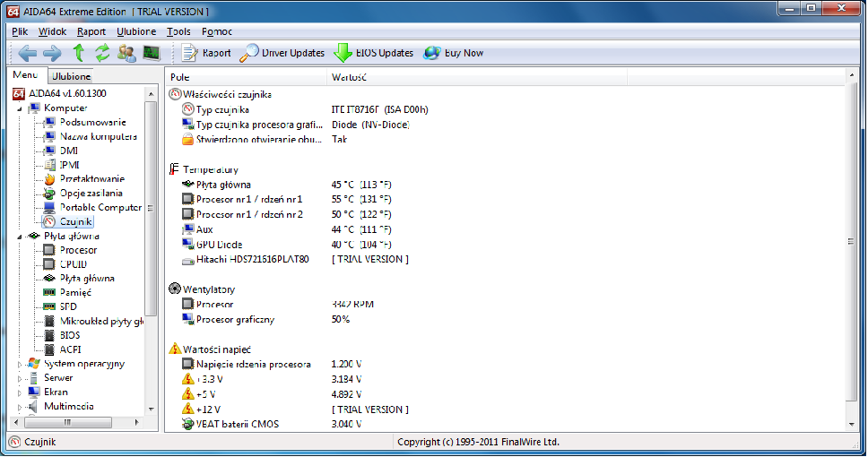Open the Raport menu in menu bar
This screenshot has height=457, width=868.
coord(91,31)
